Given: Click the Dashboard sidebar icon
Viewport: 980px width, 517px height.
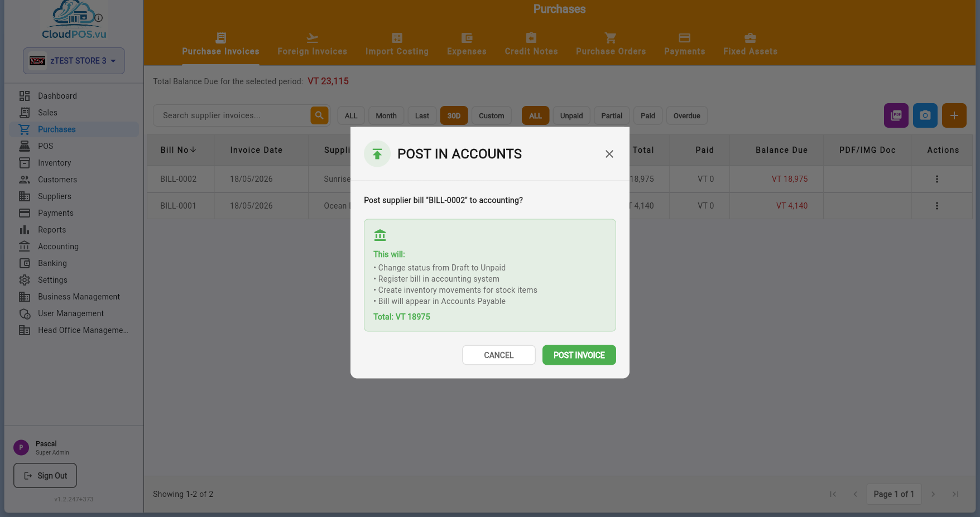Looking at the screenshot, I should coord(25,96).
